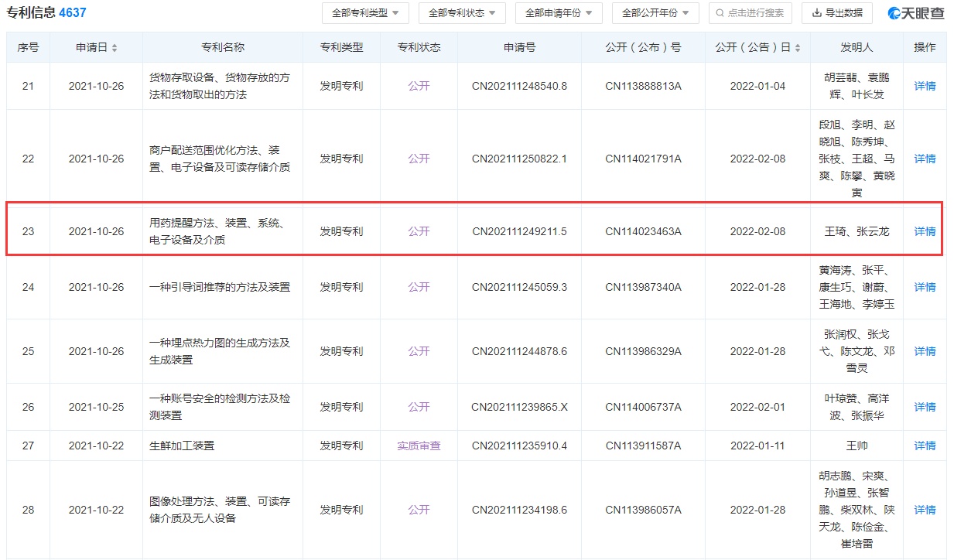Click 详情 for row 26 account security patent
954x560 pixels.
pyautogui.click(x=925, y=407)
